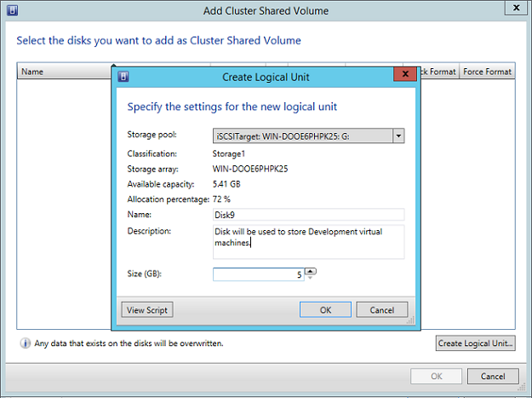Click the 'Select the disks you want to add' heading

coord(159,41)
